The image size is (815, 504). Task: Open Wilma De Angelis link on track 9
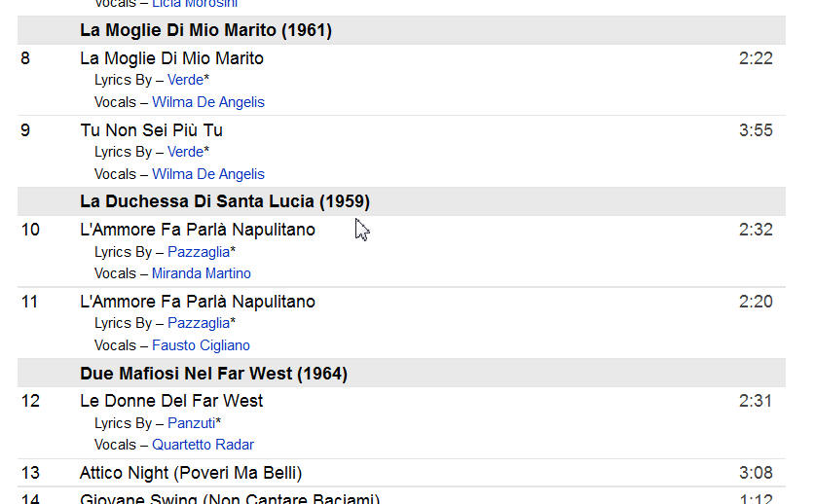click(x=208, y=174)
